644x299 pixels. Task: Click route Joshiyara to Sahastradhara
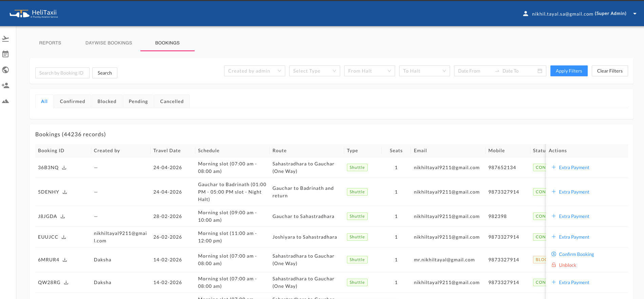click(x=305, y=237)
